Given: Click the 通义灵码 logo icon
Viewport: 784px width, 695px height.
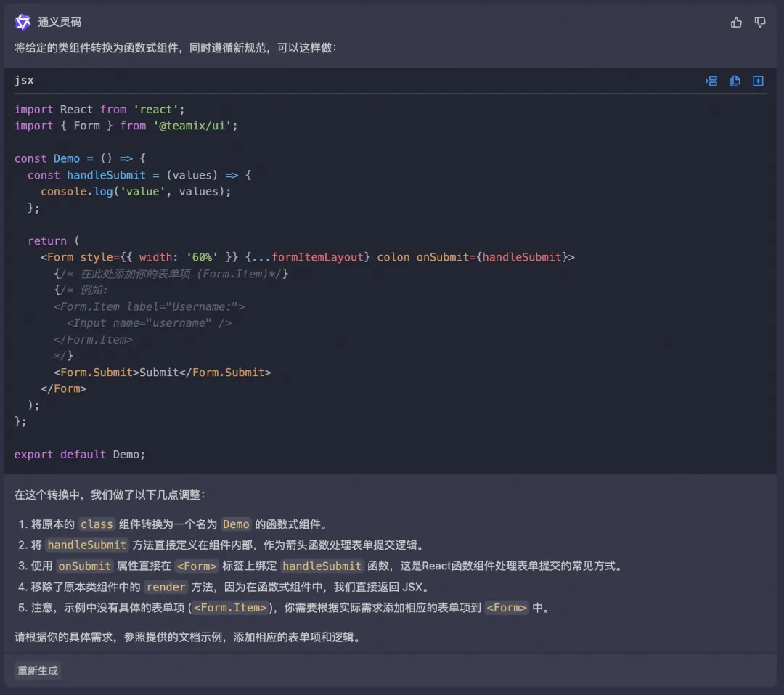Looking at the screenshot, I should [x=22, y=21].
